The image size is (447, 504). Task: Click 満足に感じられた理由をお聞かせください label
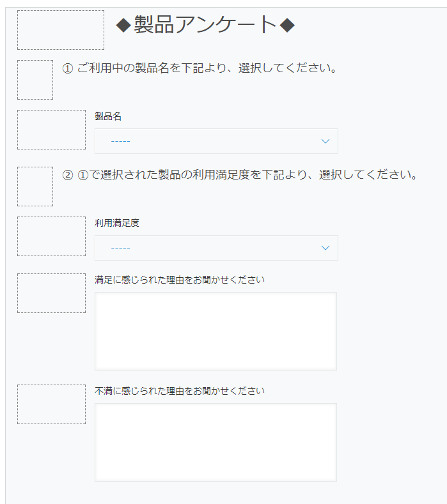[x=180, y=279]
